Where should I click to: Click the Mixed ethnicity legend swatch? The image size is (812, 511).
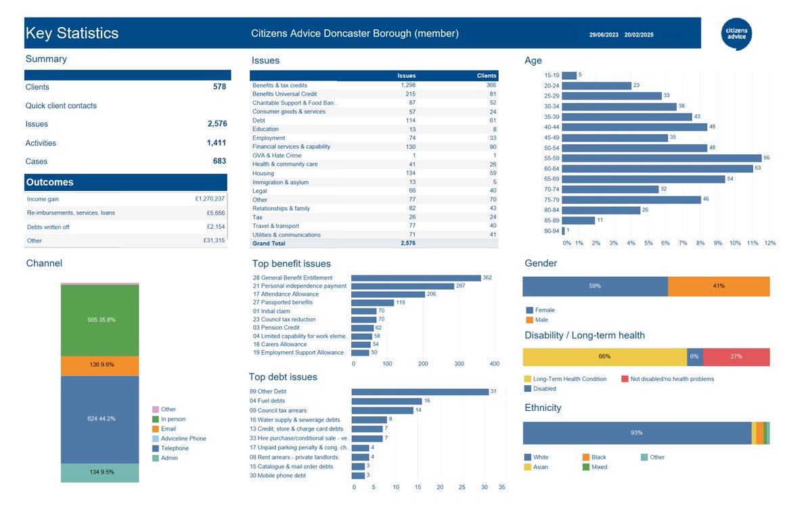point(586,467)
